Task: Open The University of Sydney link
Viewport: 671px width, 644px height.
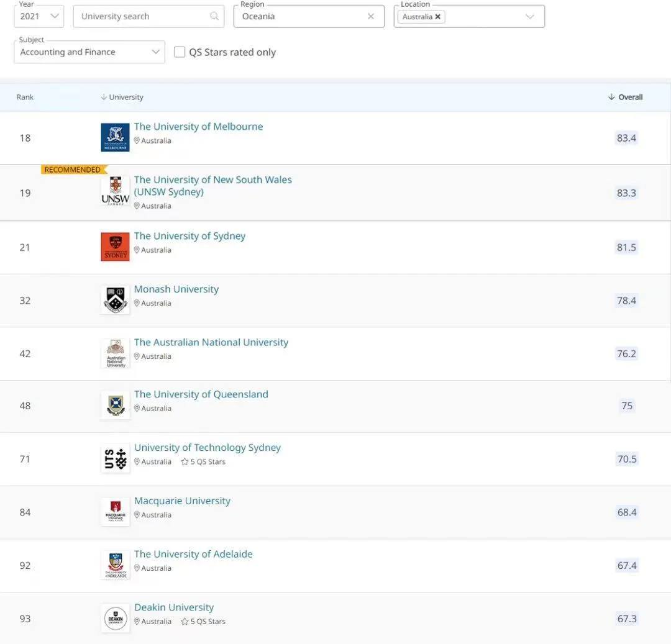Action: click(x=189, y=236)
